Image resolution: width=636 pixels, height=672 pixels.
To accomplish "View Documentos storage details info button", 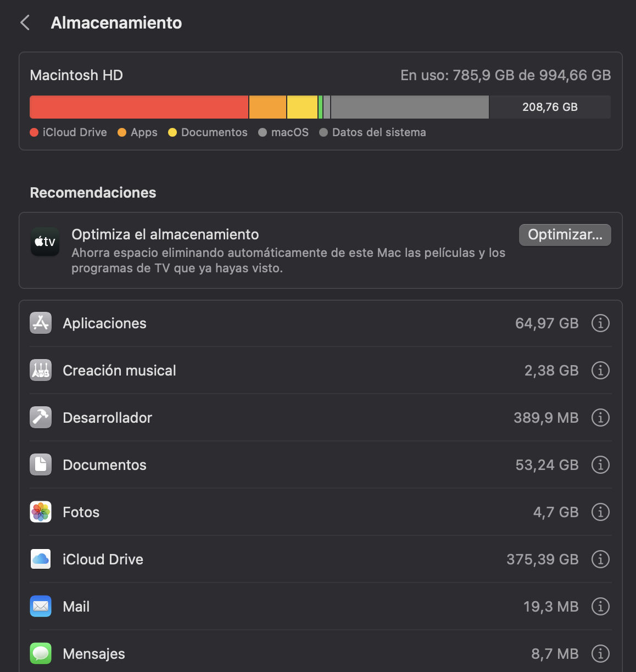I will tap(600, 465).
